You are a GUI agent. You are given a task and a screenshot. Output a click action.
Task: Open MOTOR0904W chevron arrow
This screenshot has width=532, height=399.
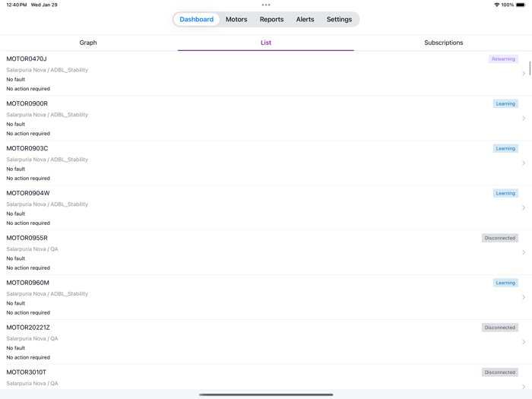(x=524, y=207)
